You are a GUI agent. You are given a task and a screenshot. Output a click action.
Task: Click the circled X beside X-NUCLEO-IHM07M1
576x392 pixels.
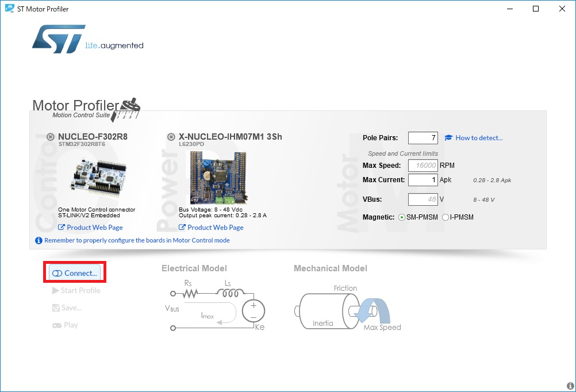(171, 137)
